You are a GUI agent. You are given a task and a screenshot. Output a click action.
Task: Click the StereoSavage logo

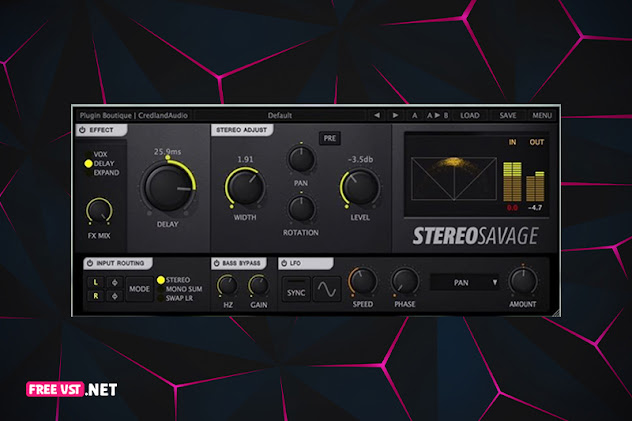click(x=475, y=236)
